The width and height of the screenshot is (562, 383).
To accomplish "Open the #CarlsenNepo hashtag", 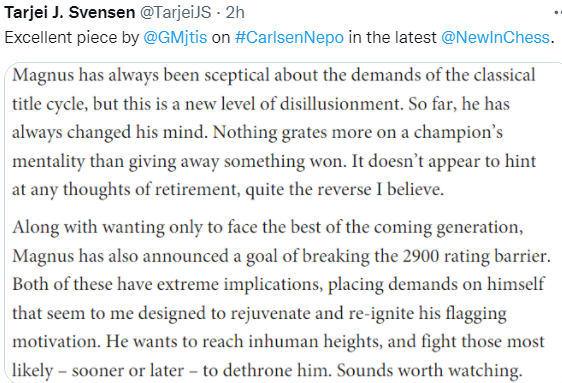I will [x=289, y=38].
